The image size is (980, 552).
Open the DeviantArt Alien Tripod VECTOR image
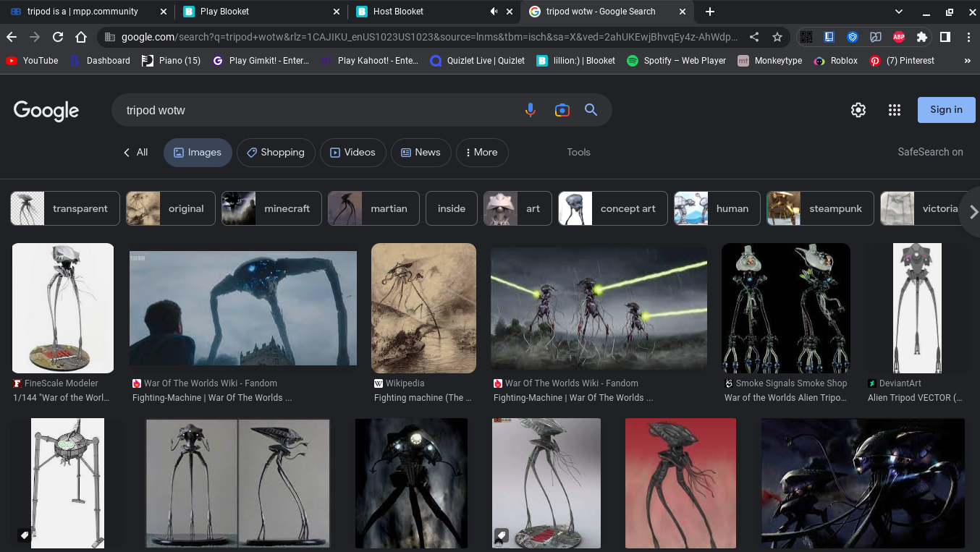coord(917,308)
